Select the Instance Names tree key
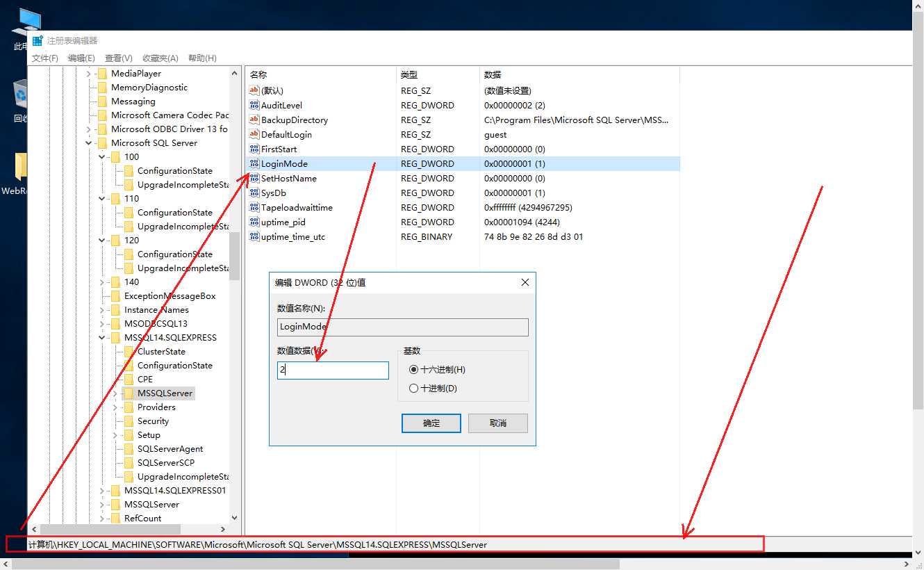Viewport: 924px width, 570px height. 156,309
